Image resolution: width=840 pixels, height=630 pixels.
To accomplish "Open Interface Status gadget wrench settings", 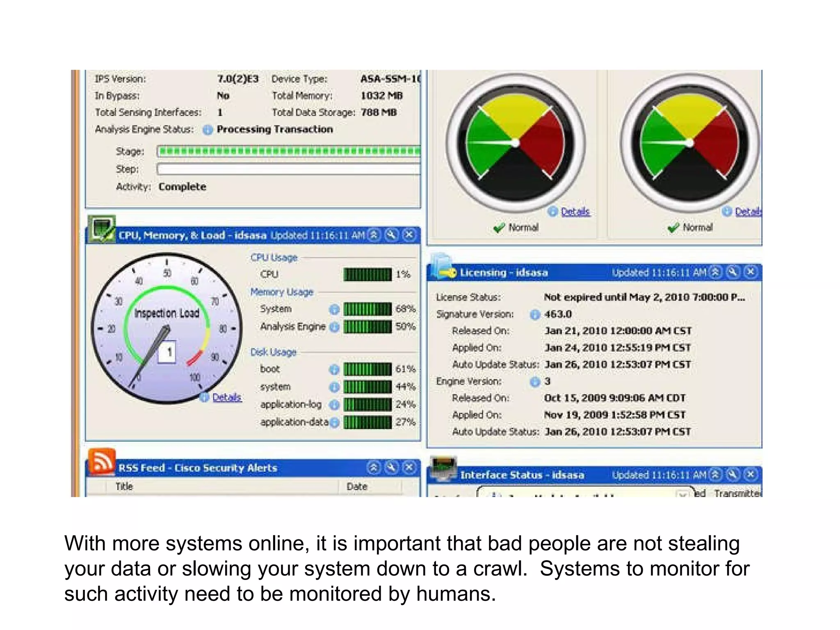I will pos(733,475).
